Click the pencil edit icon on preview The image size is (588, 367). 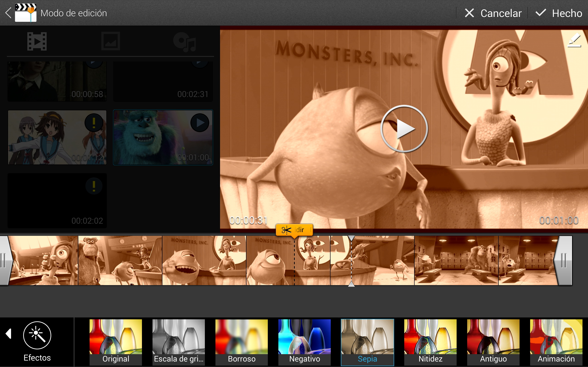click(574, 40)
